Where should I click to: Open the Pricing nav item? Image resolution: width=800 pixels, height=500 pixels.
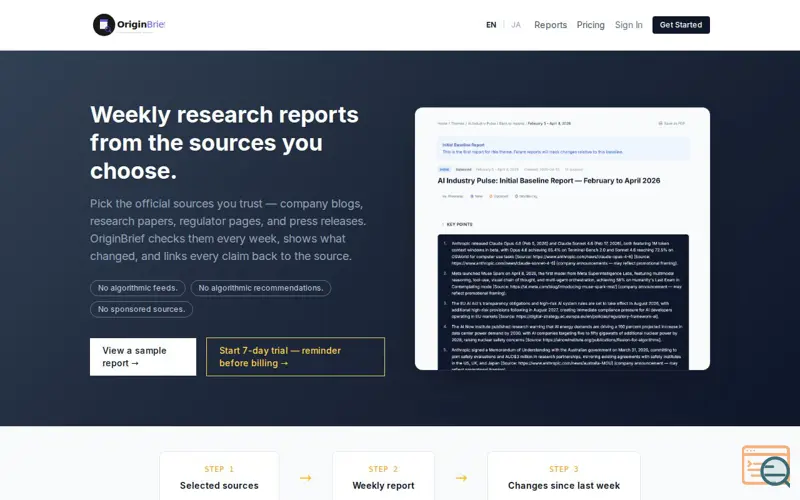pyautogui.click(x=590, y=25)
